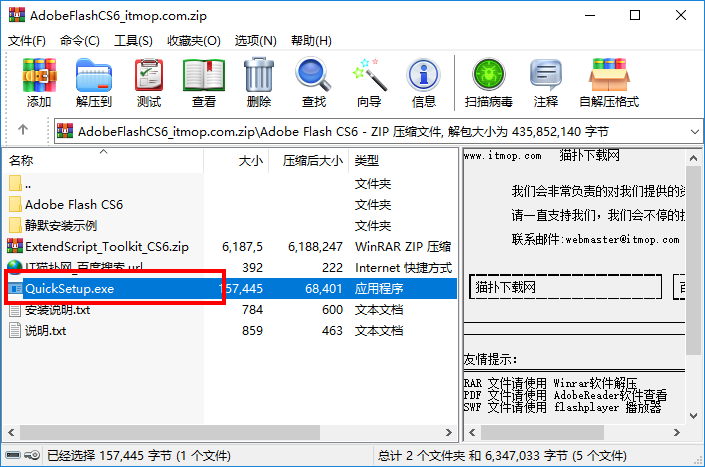The height and width of the screenshot is (467, 705).
Task: Sort by the 大小 column header
Action: pos(236,160)
